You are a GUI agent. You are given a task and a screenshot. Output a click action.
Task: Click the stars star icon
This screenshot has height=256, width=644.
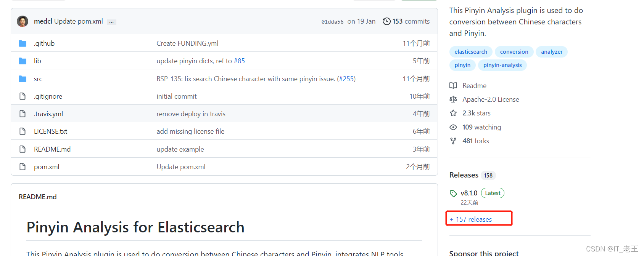(453, 113)
